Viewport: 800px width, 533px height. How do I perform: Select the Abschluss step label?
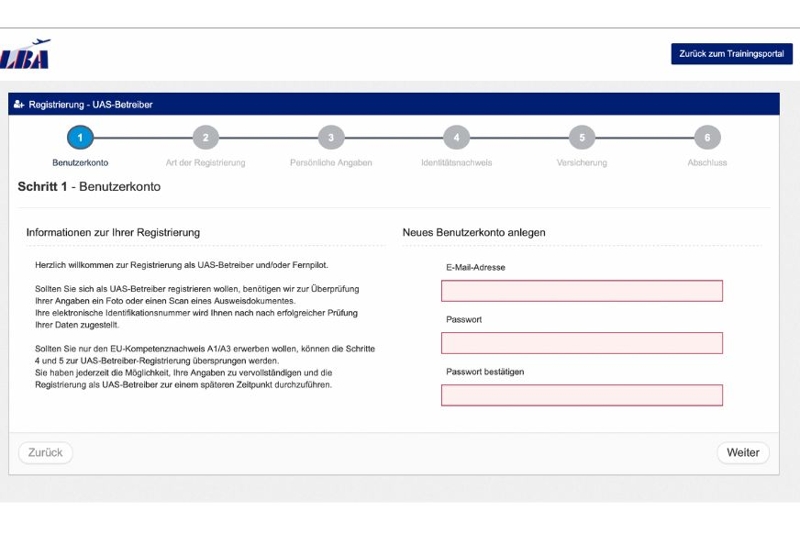coord(707,162)
